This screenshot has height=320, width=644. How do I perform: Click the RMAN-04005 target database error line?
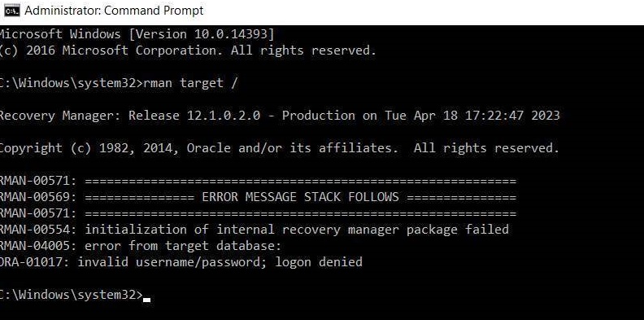pos(141,246)
